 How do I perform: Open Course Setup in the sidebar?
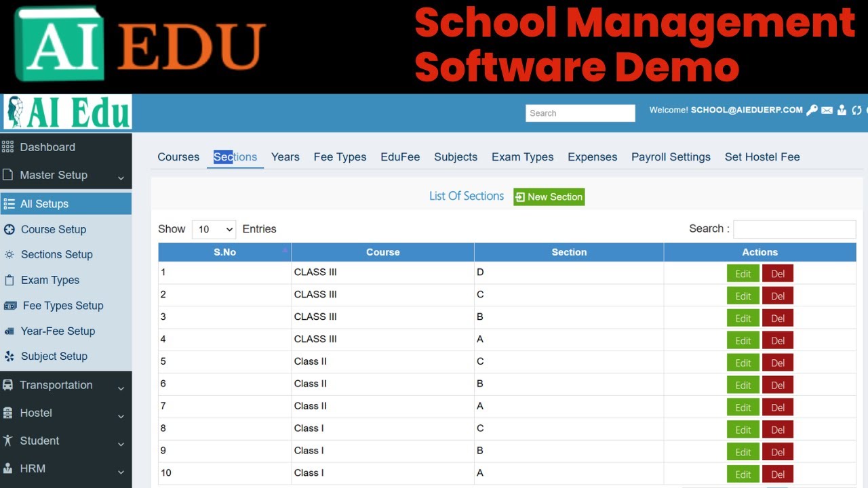tap(54, 230)
